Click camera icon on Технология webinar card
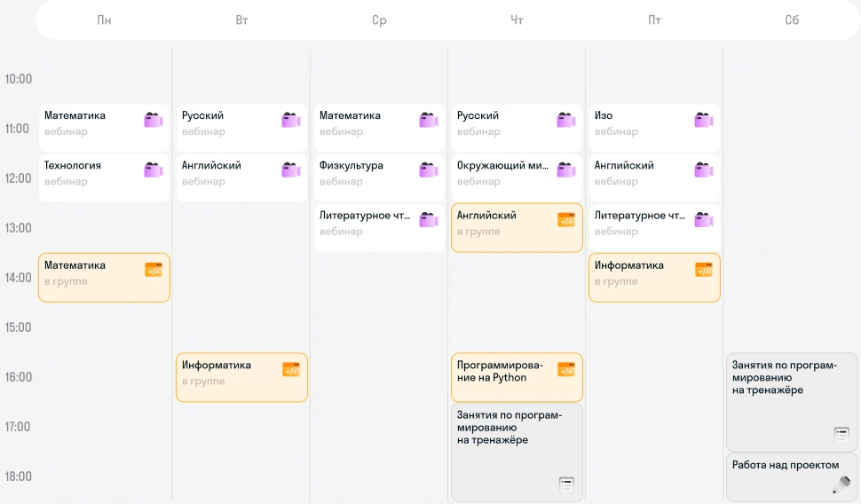This screenshot has width=861, height=504. pos(154,169)
